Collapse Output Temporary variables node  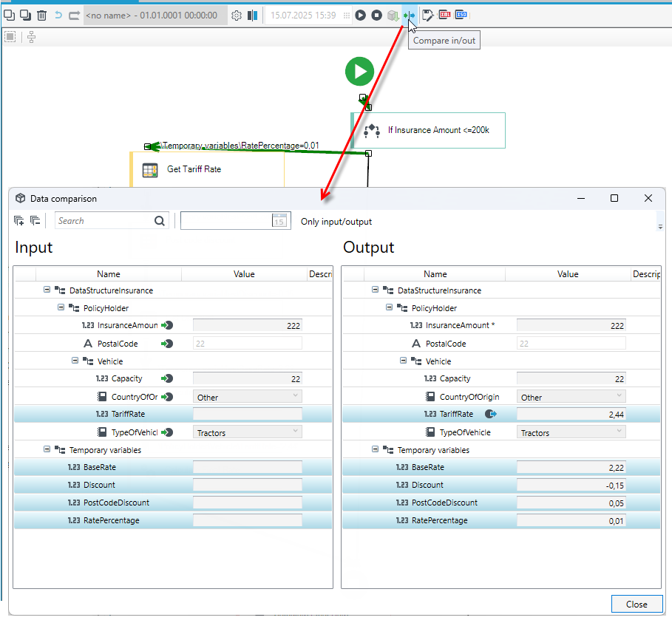375,449
